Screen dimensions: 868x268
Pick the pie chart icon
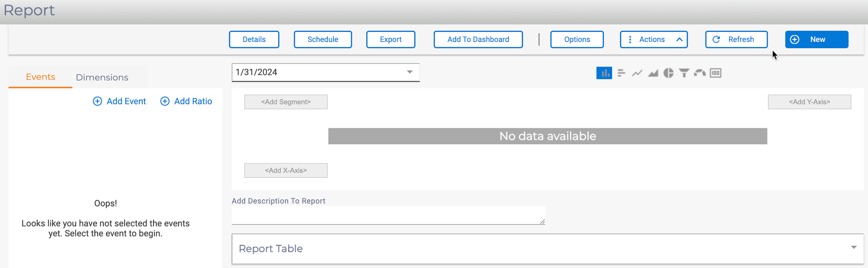[668, 73]
